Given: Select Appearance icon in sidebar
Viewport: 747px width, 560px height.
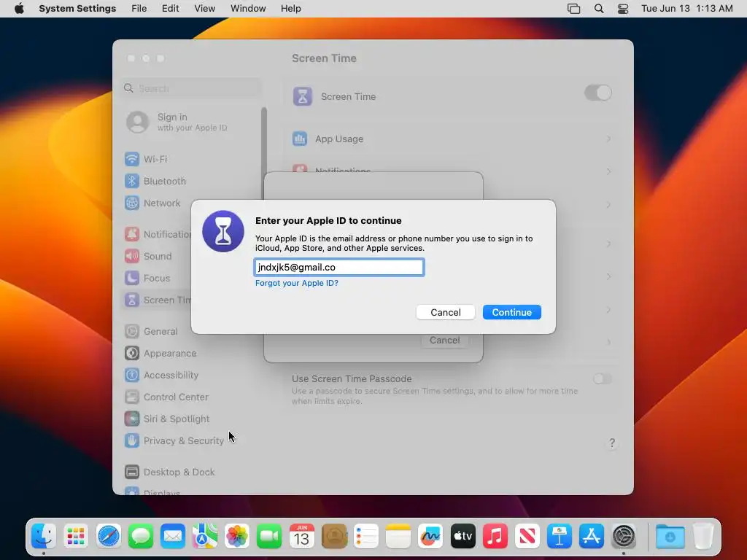Looking at the screenshot, I should pos(132,354).
